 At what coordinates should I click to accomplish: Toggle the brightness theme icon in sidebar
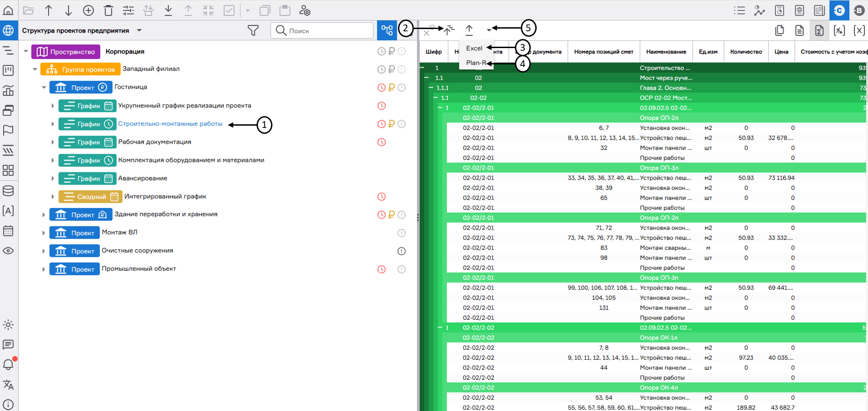coord(8,325)
